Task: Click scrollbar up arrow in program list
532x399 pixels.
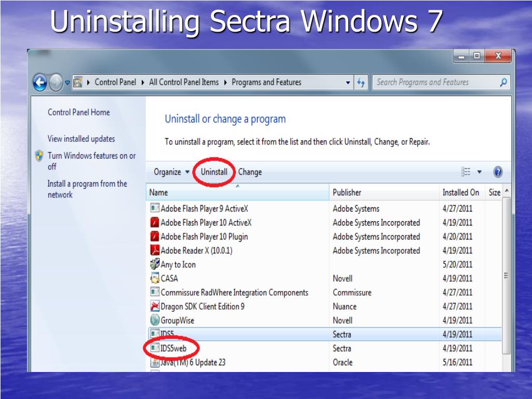Action: (x=507, y=191)
